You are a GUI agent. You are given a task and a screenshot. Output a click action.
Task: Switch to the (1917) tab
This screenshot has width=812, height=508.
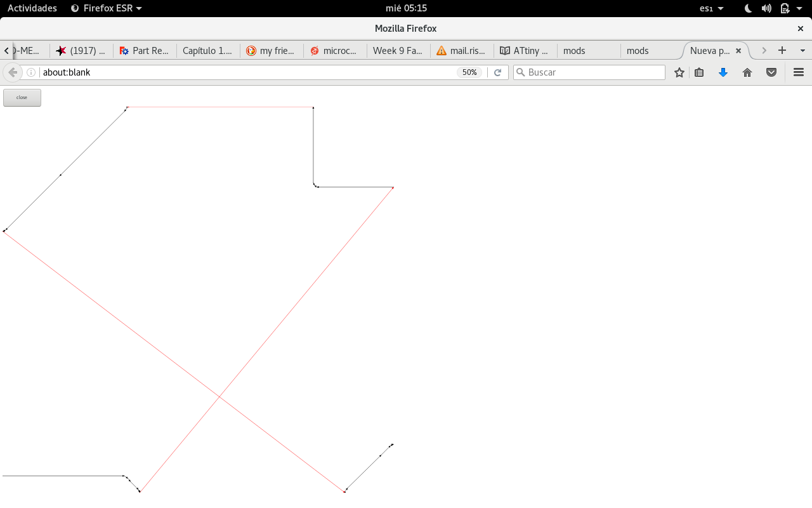81,51
